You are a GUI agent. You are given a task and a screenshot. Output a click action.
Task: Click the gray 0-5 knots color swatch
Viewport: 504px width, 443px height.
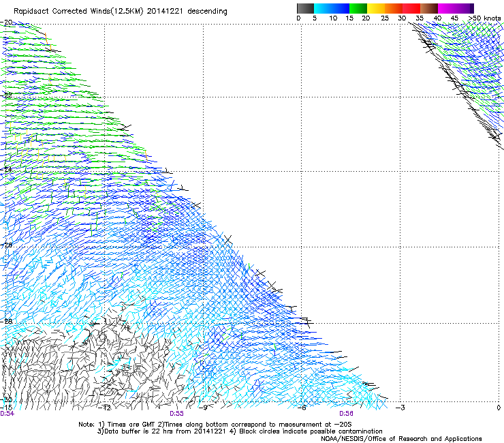[305, 8]
